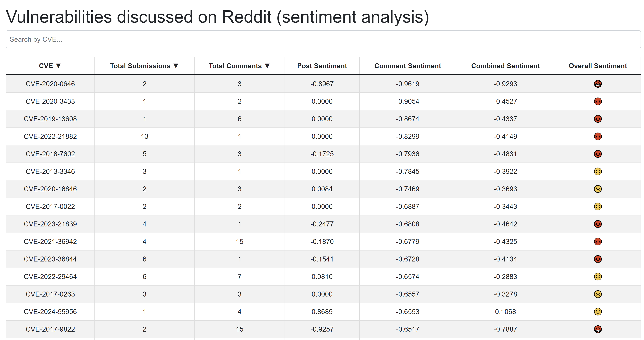The width and height of the screenshot is (644, 340).
Task: Click the Combined Sentiment column header
Action: (x=505, y=66)
